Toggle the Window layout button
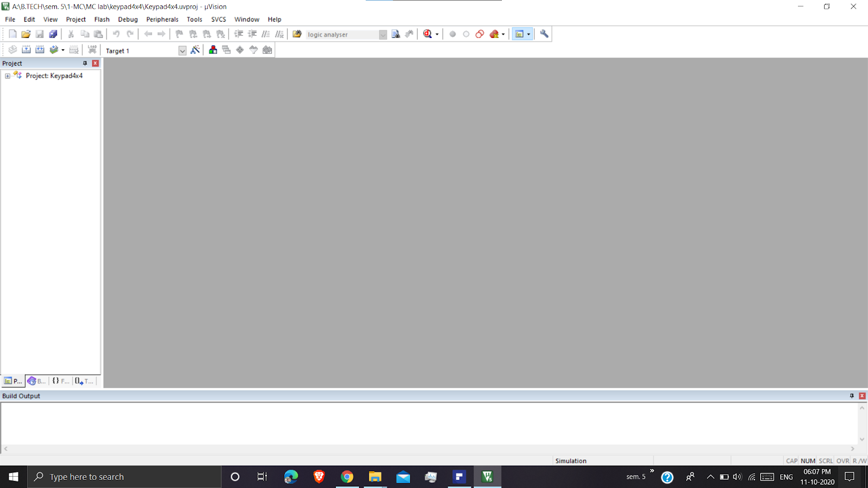The image size is (868, 488). [519, 34]
